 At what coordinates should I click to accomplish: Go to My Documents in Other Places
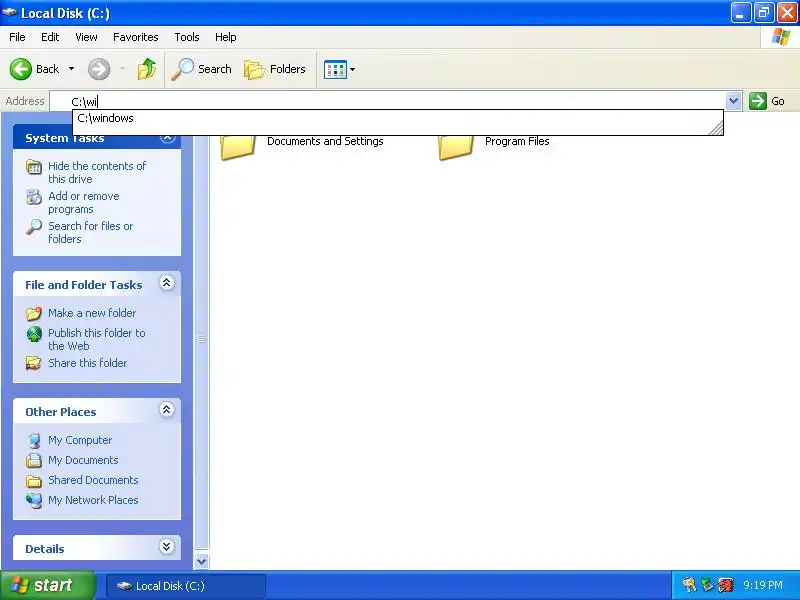tap(83, 460)
